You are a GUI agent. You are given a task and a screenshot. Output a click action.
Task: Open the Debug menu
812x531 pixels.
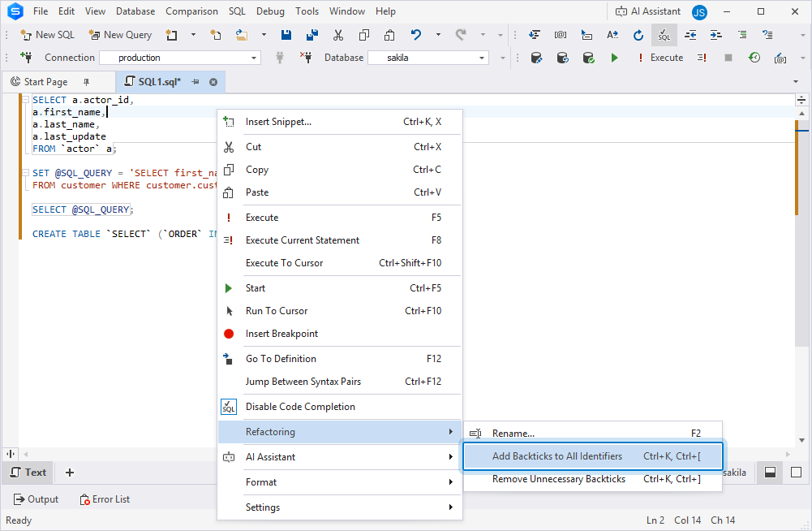click(x=270, y=11)
